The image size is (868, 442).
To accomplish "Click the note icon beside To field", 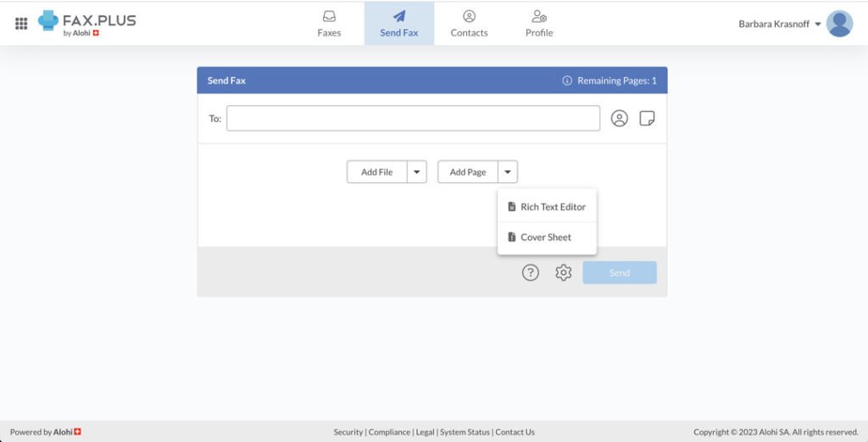I will [647, 119].
